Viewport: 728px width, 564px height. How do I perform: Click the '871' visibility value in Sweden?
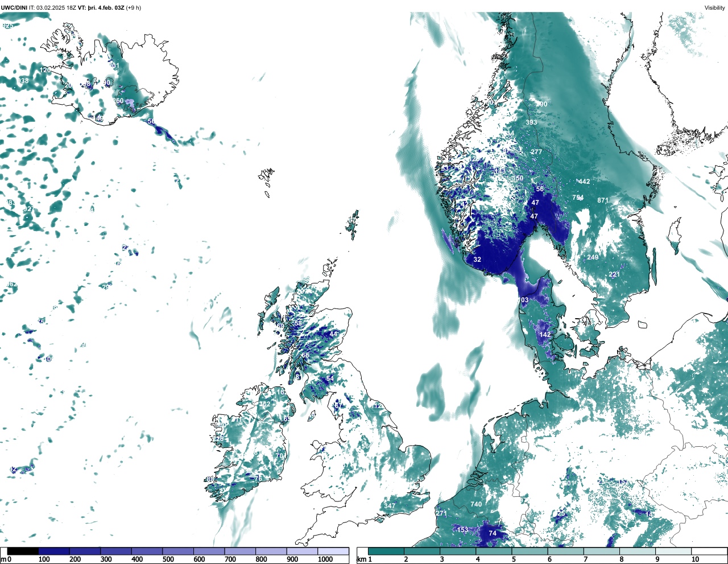coord(603,200)
